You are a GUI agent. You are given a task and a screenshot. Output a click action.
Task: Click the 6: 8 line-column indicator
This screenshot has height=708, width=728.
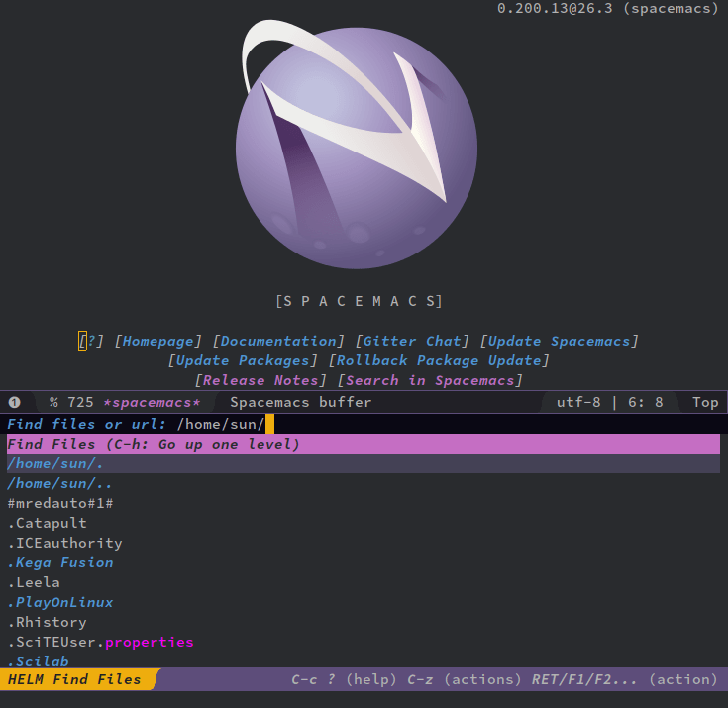646,402
